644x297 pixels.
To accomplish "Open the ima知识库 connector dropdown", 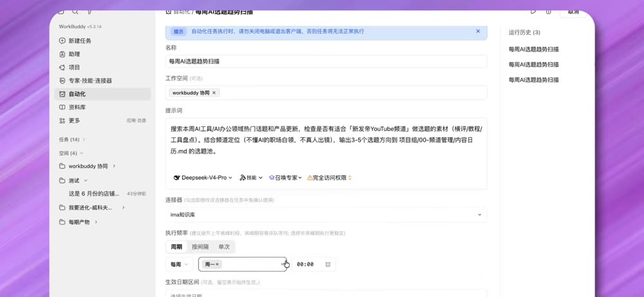I will pyautogui.click(x=326, y=215).
